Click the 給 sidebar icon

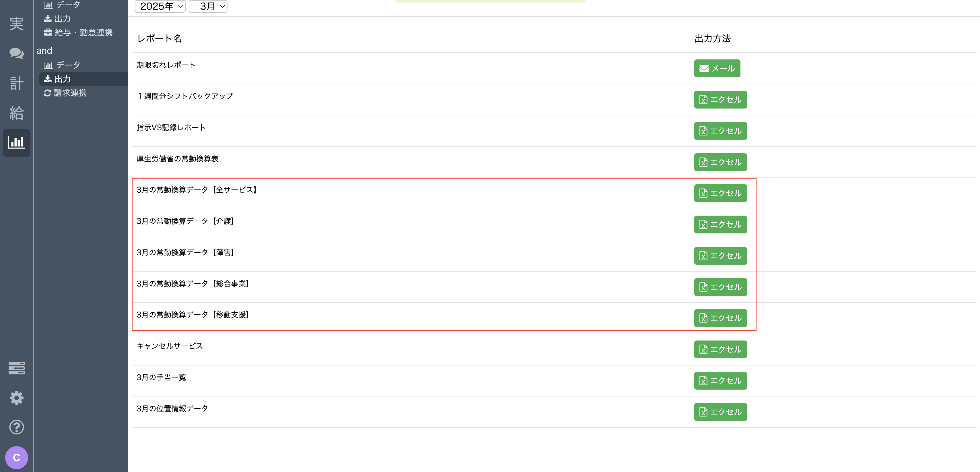pyautogui.click(x=16, y=113)
